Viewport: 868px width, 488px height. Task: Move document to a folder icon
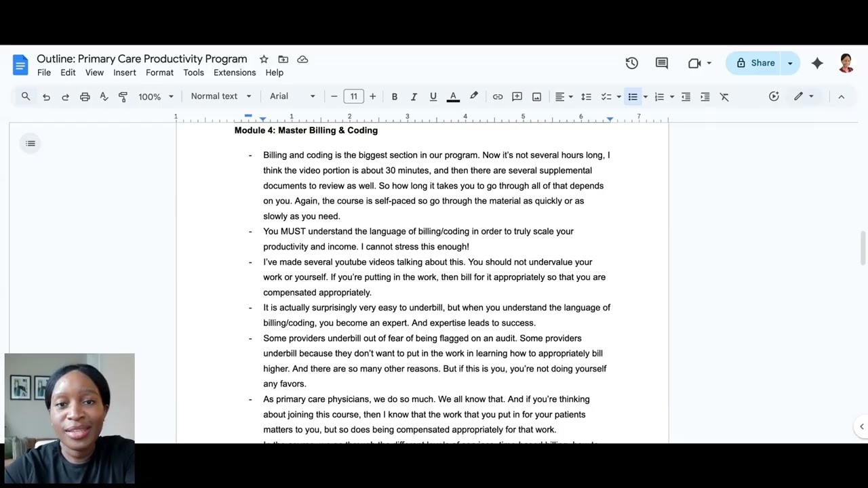pyautogui.click(x=283, y=59)
